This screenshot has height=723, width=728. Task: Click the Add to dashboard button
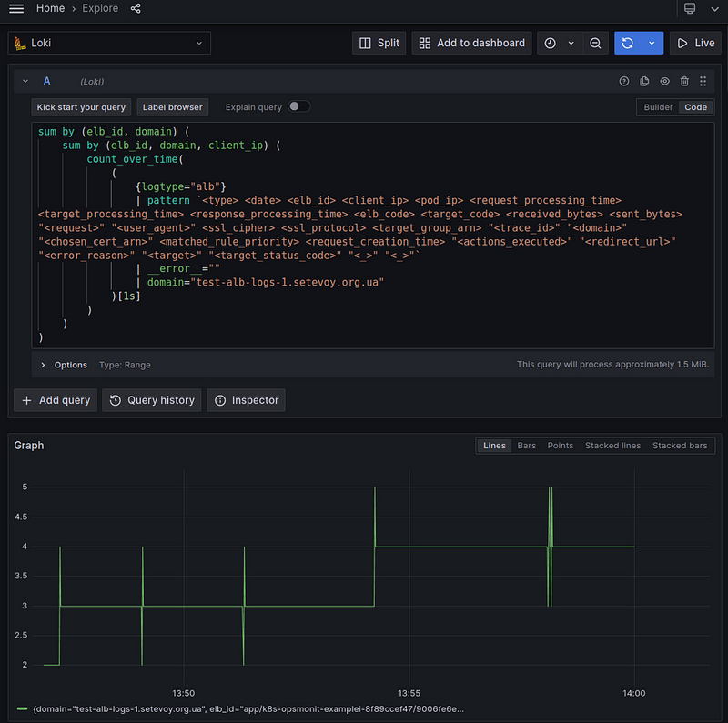pos(472,43)
